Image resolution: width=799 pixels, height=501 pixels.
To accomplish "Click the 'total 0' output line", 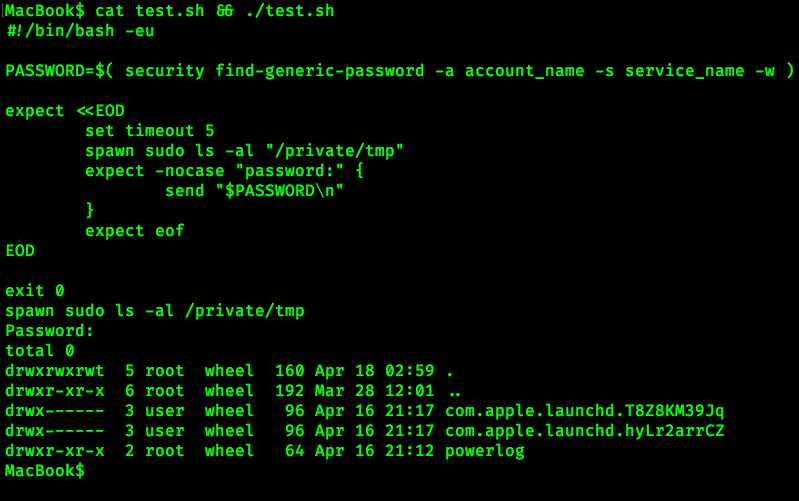I will tap(40, 350).
